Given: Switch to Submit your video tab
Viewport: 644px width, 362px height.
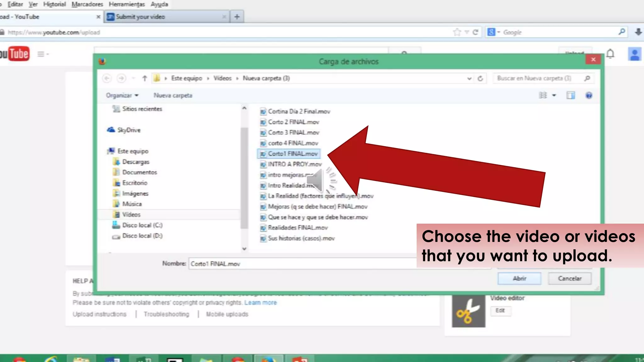Looking at the screenshot, I should point(167,17).
